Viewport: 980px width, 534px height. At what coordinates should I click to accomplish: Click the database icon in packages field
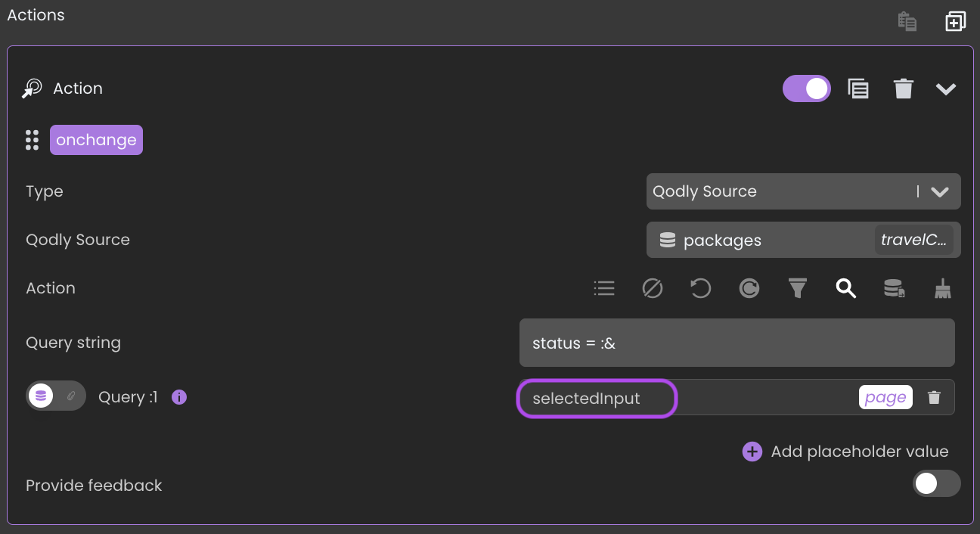coord(668,240)
